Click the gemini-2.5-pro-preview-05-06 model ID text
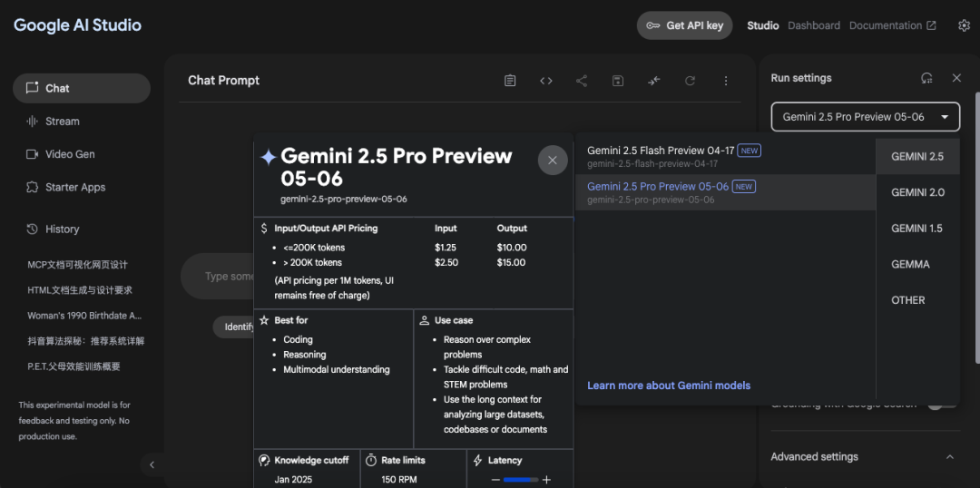Screen dimensions: 980x488 344,200
